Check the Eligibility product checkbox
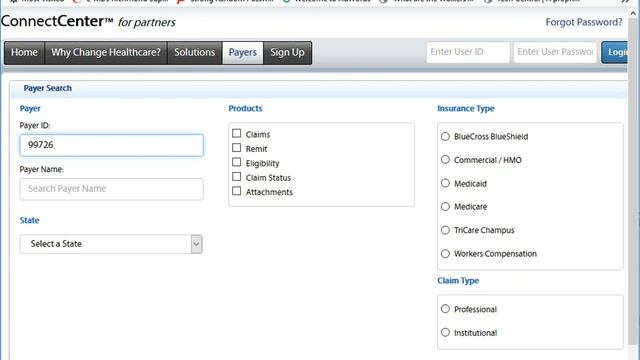This screenshot has height=360, width=640. (x=236, y=162)
